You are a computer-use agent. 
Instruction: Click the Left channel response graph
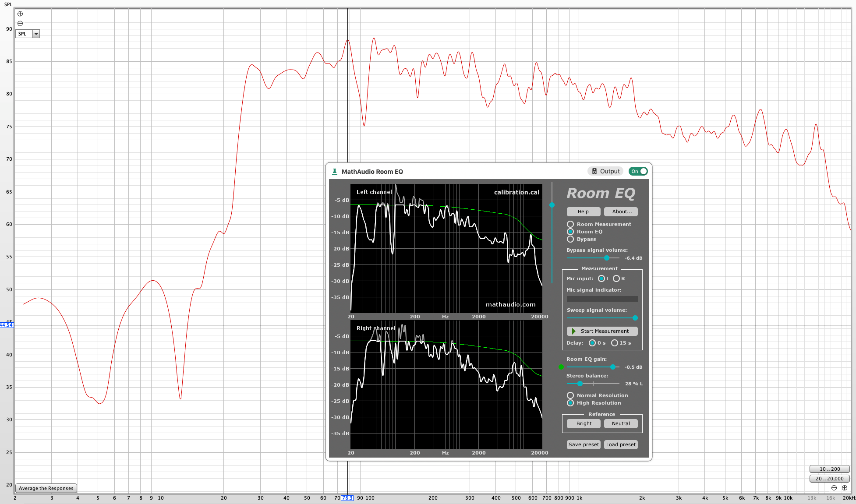coord(446,248)
